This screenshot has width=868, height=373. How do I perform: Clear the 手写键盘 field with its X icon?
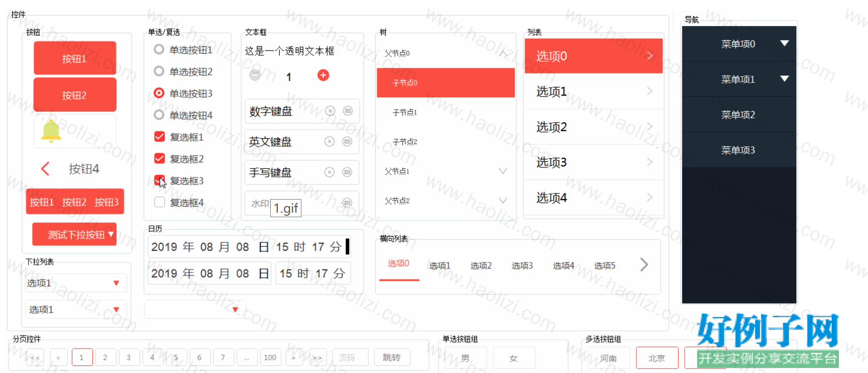[x=330, y=172]
